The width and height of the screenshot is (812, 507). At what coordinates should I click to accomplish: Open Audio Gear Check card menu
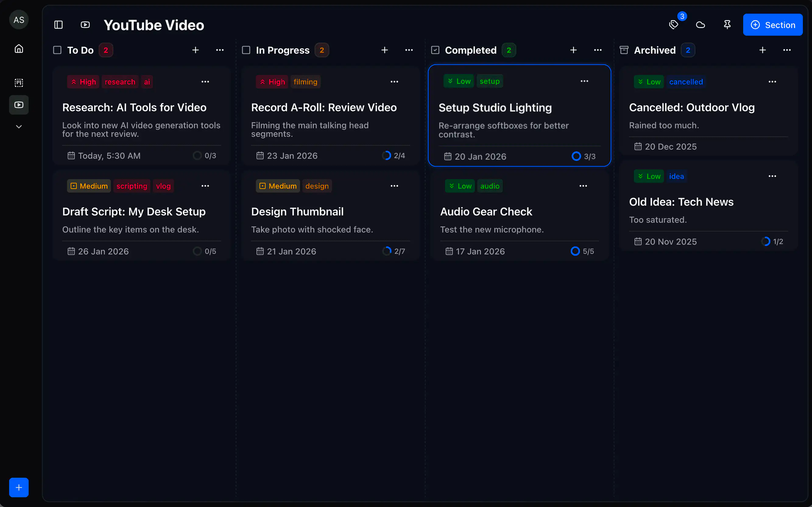(x=583, y=186)
